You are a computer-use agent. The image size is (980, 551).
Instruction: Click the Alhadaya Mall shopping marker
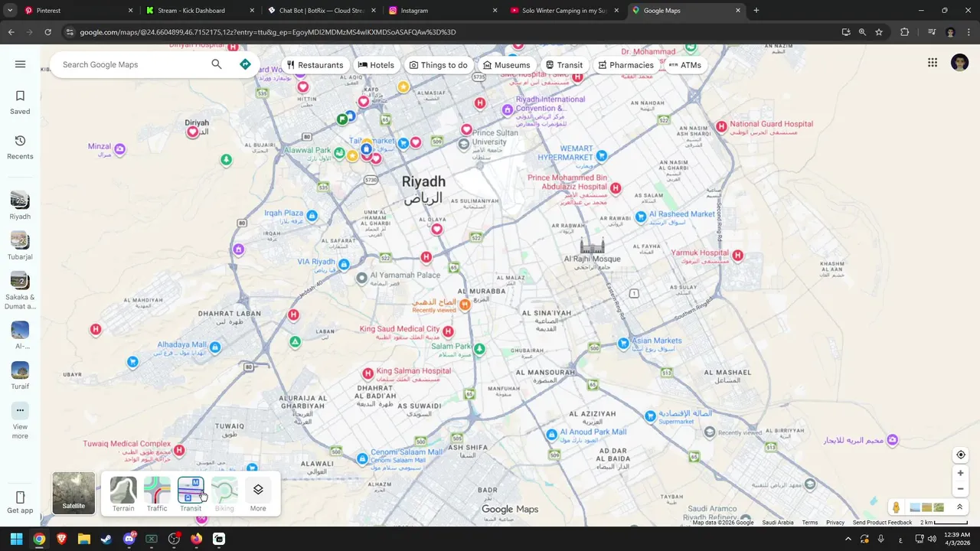(215, 347)
